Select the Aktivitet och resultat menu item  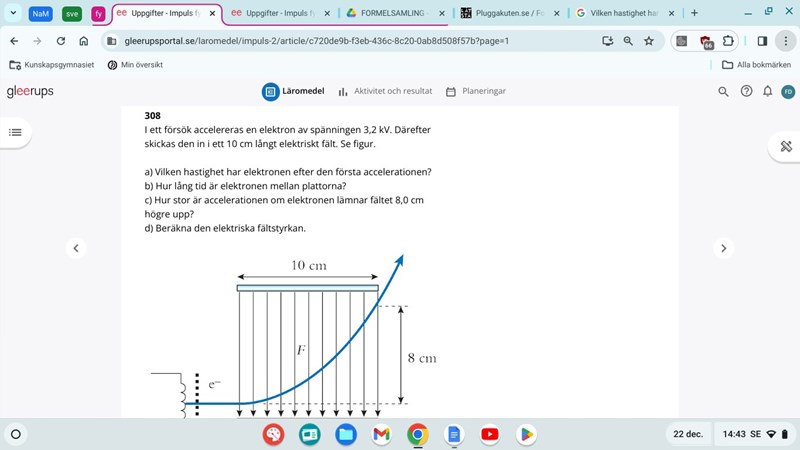(x=385, y=91)
